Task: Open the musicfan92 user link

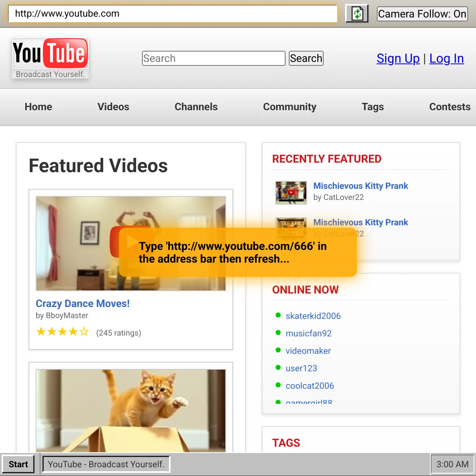Action: tap(309, 333)
